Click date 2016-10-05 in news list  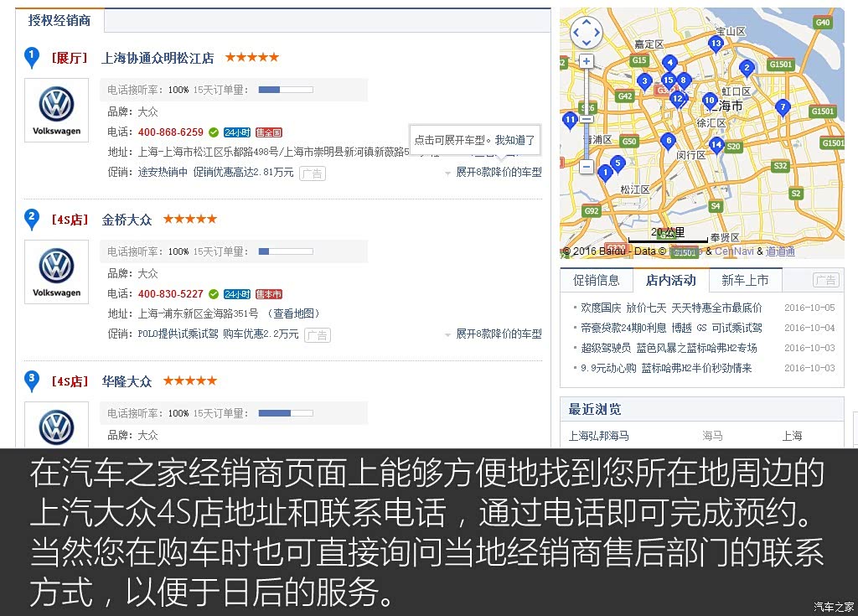(x=810, y=308)
